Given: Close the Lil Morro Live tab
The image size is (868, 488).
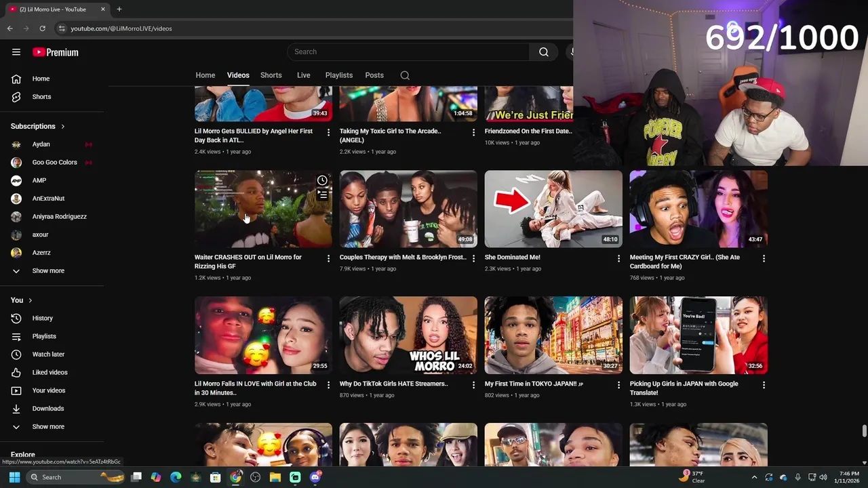Looking at the screenshot, I should (x=103, y=9).
